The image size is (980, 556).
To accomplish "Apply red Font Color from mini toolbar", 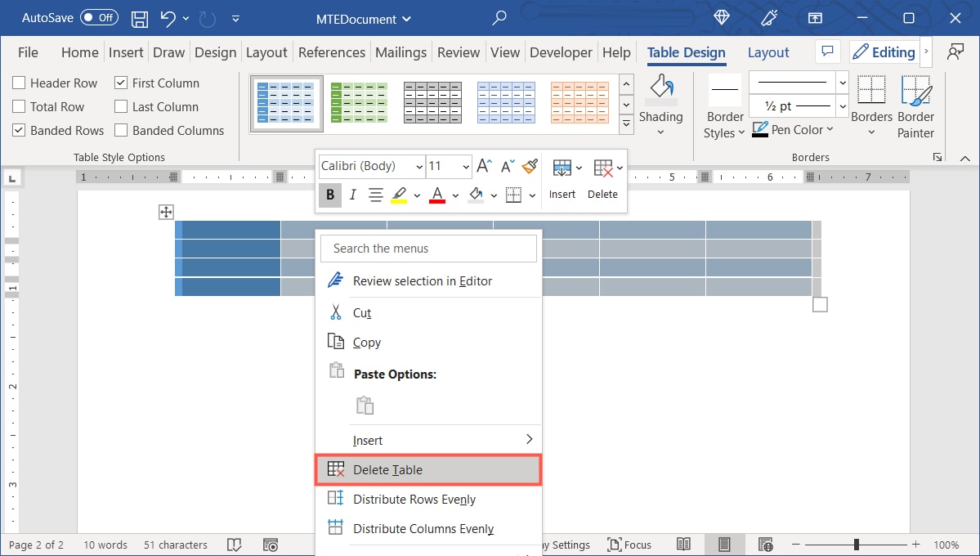I will (x=436, y=195).
